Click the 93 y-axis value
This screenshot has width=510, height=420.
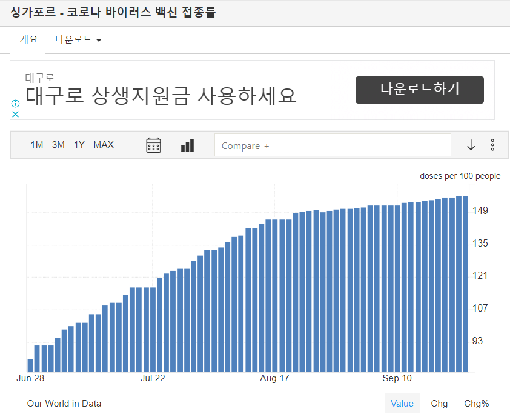(x=477, y=341)
